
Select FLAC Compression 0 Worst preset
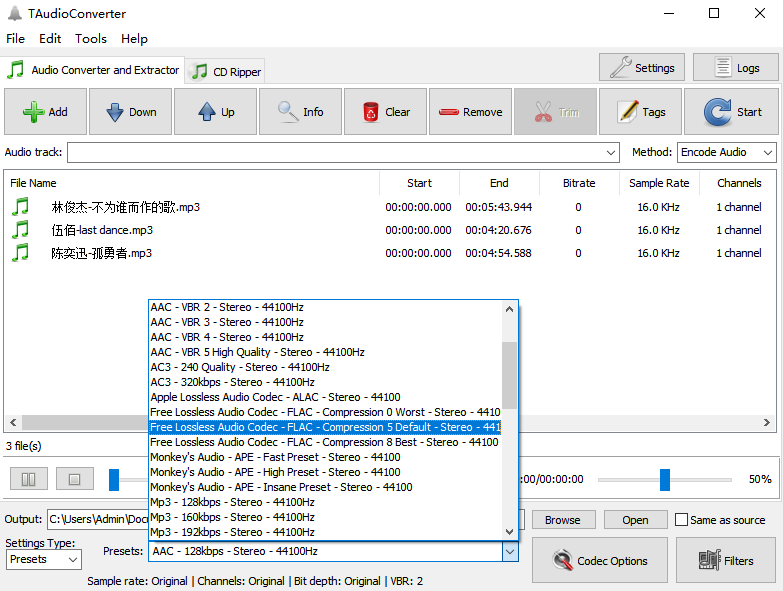[x=325, y=412]
